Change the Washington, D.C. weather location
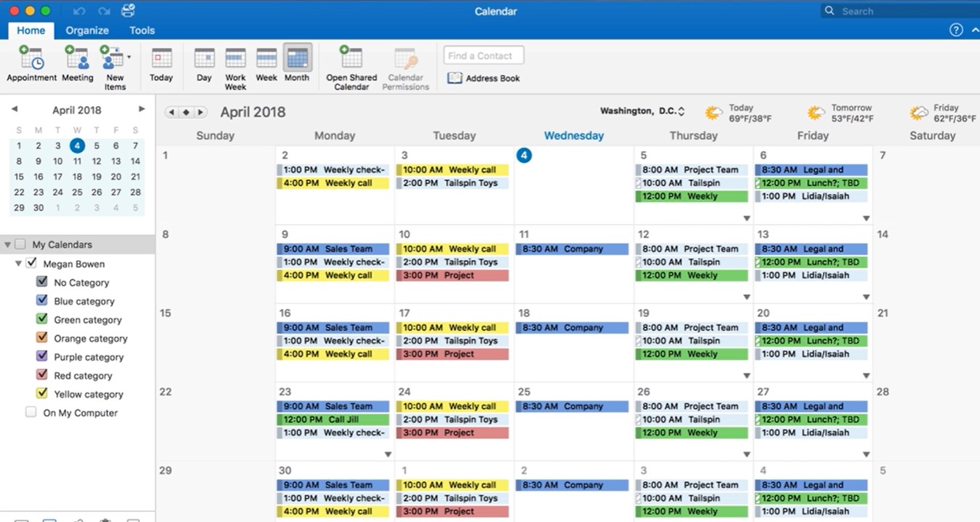Viewport: 980px width, 522px height. 642,111
